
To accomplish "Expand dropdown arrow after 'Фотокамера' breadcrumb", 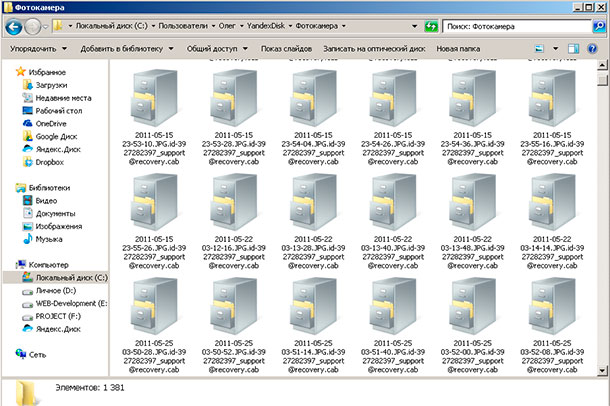I will click(344, 26).
